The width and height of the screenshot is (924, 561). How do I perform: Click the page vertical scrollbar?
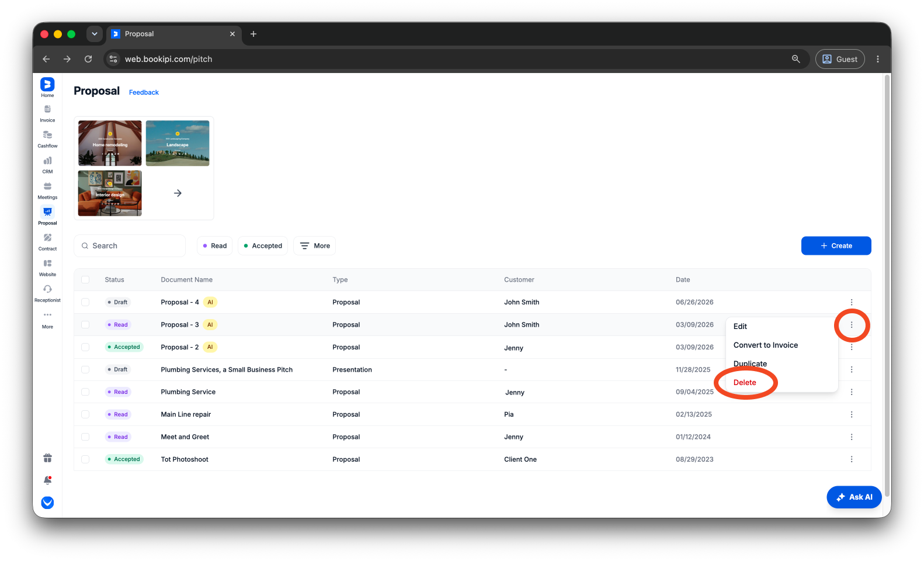(x=887, y=286)
